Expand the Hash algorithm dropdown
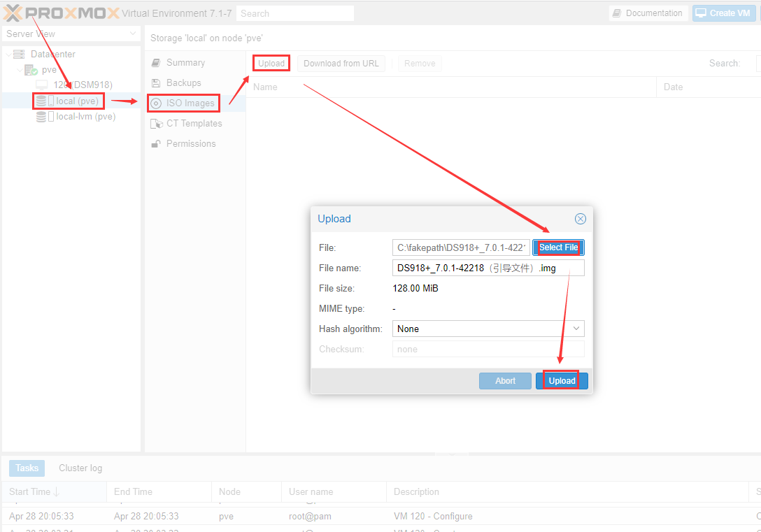The height and width of the screenshot is (532, 761). click(x=576, y=329)
